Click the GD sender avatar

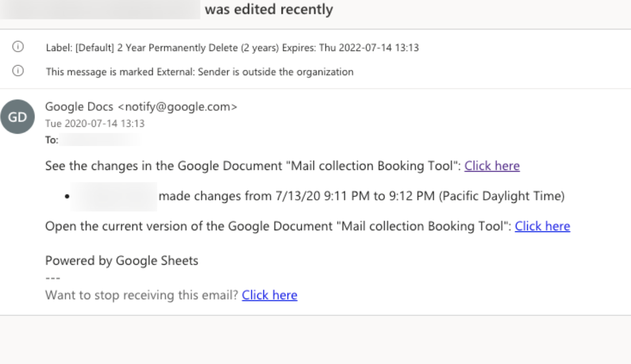coord(17,117)
